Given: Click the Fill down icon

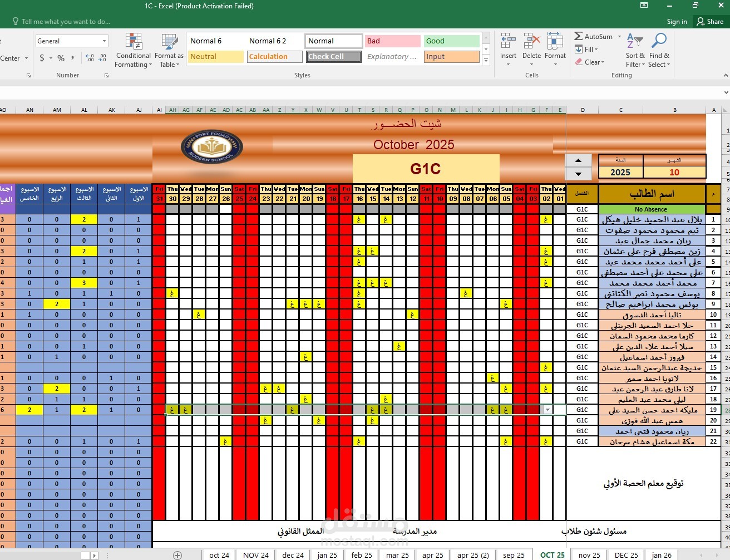Looking at the screenshot, I should [579, 50].
